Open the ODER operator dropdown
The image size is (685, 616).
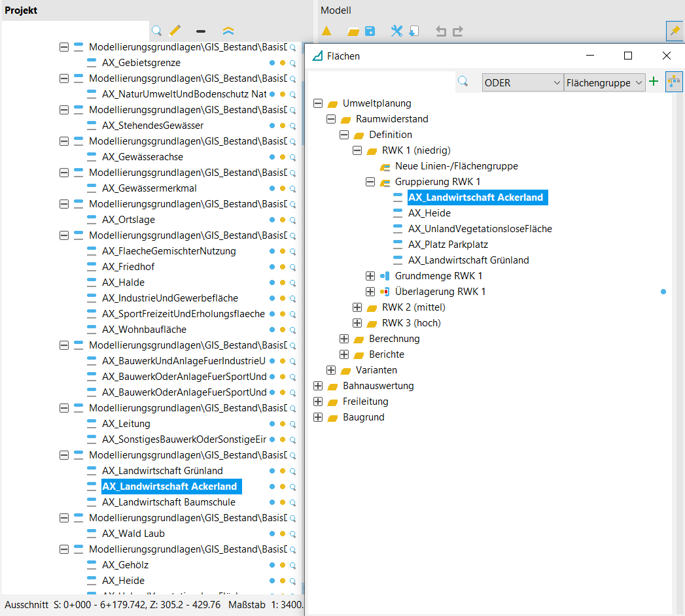(522, 82)
